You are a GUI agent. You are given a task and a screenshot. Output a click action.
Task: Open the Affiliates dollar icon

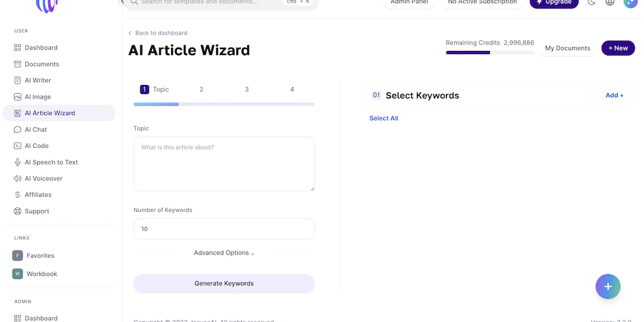18,195
